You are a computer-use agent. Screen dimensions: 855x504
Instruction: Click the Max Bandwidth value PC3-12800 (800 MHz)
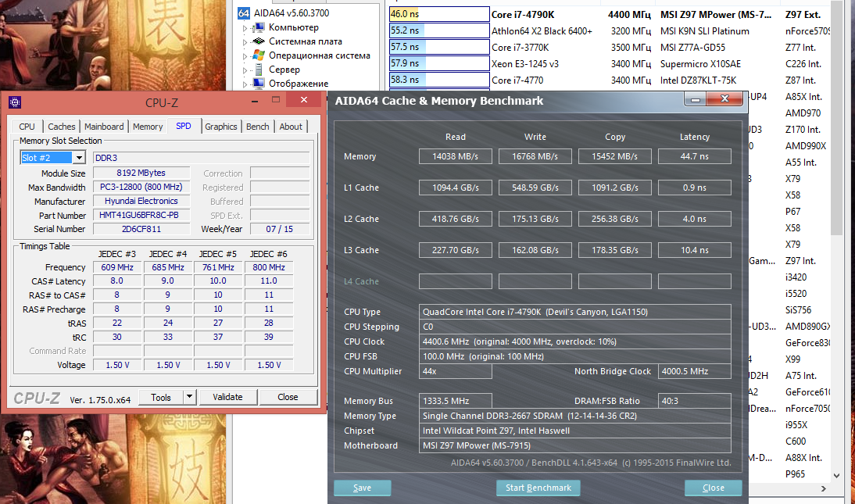[141, 187]
